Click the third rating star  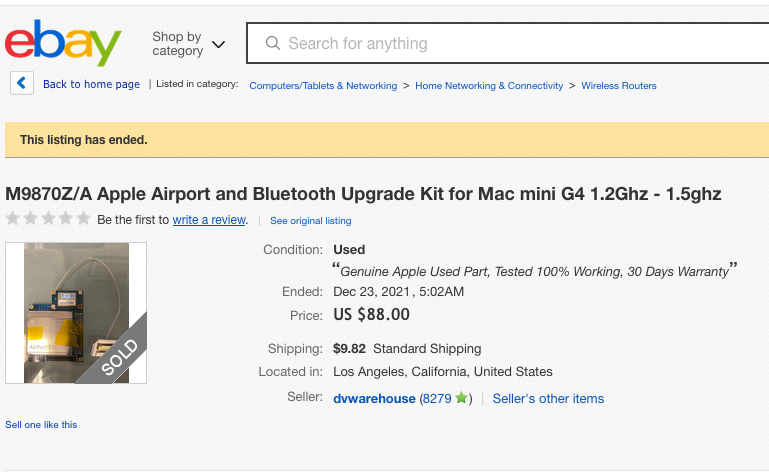pyautogui.click(x=48, y=218)
